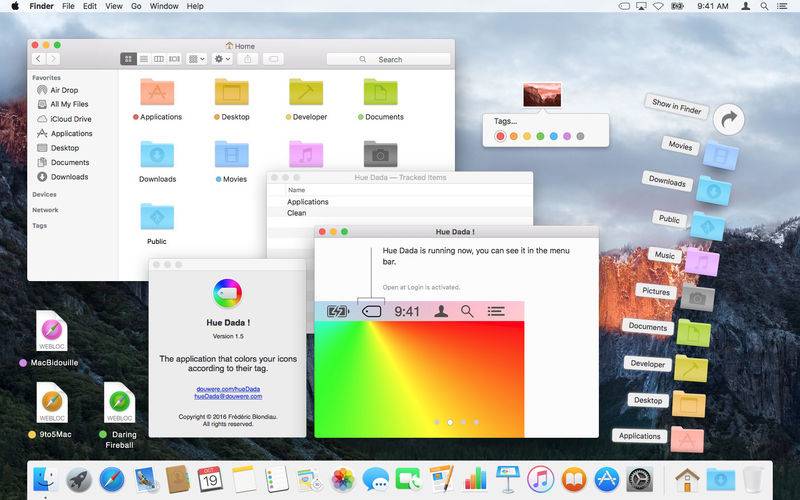Open the Action gear dropdown in Finder toolbar
800x500 pixels.
[x=222, y=59]
